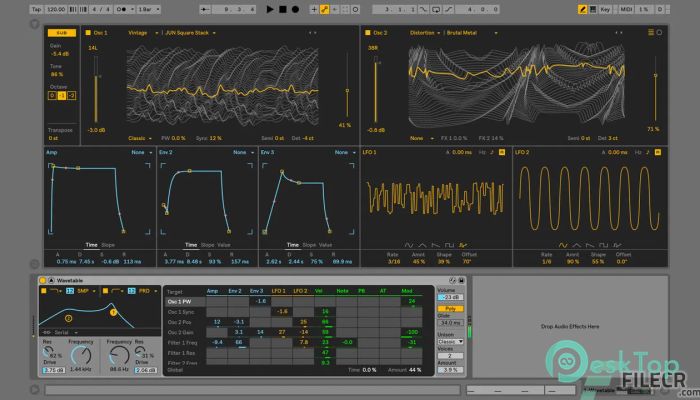700x400 pixels.
Task: Select Sub octave -1 button
Action: 62,96
